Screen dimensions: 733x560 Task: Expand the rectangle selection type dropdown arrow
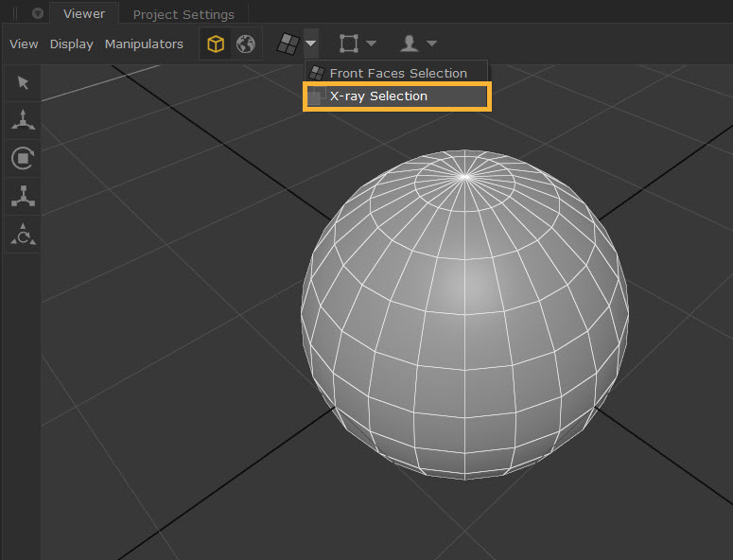[x=372, y=44]
